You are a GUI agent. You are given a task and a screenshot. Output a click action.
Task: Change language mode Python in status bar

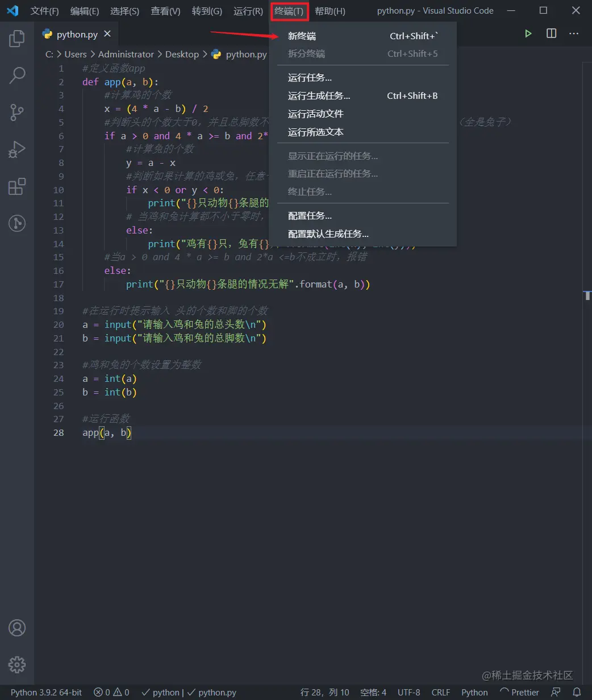pyautogui.click(x=474, y=692)
